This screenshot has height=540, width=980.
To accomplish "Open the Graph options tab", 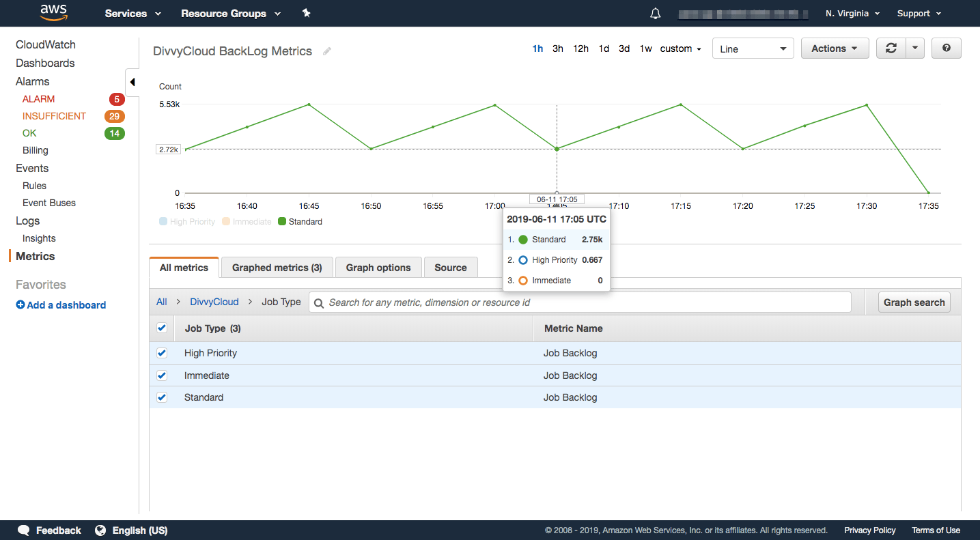I will 378,268.
